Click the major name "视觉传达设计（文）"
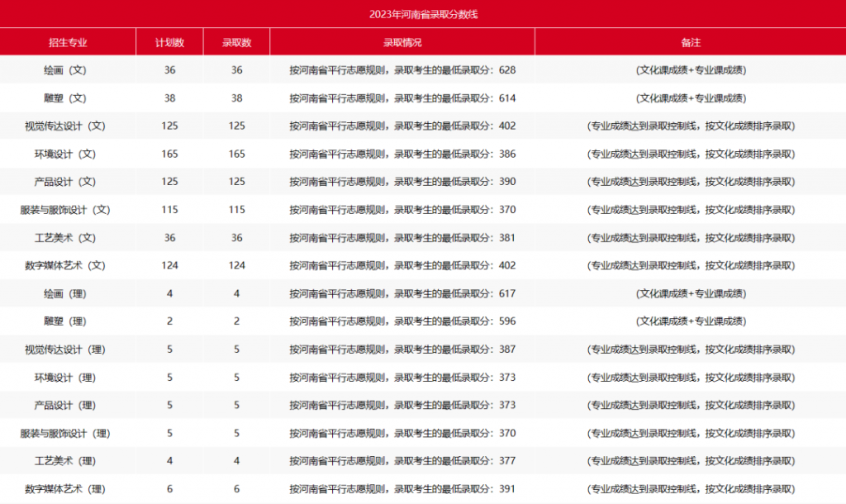Image resolution: width=846 pixels, height=504 pixels. 65,126
